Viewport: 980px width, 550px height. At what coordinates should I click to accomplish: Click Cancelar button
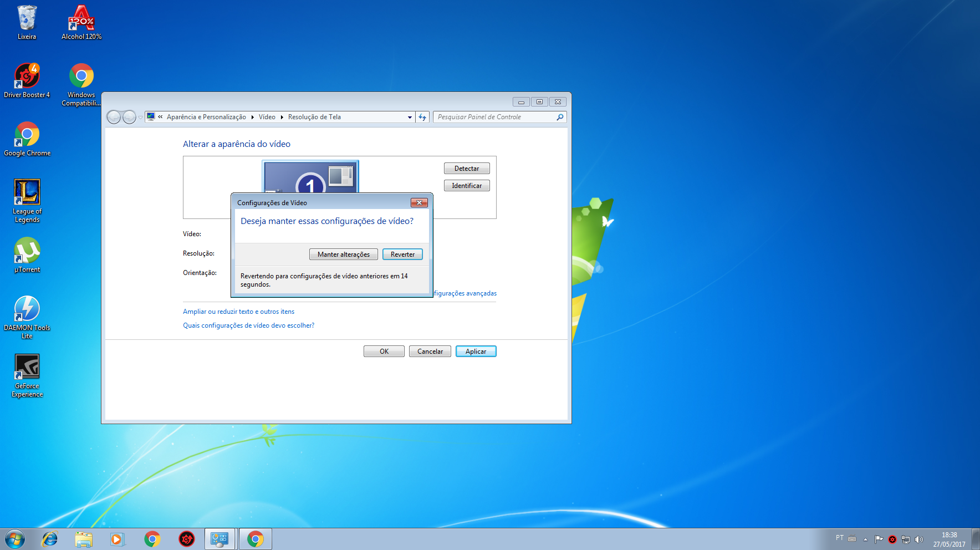(430, 352)
